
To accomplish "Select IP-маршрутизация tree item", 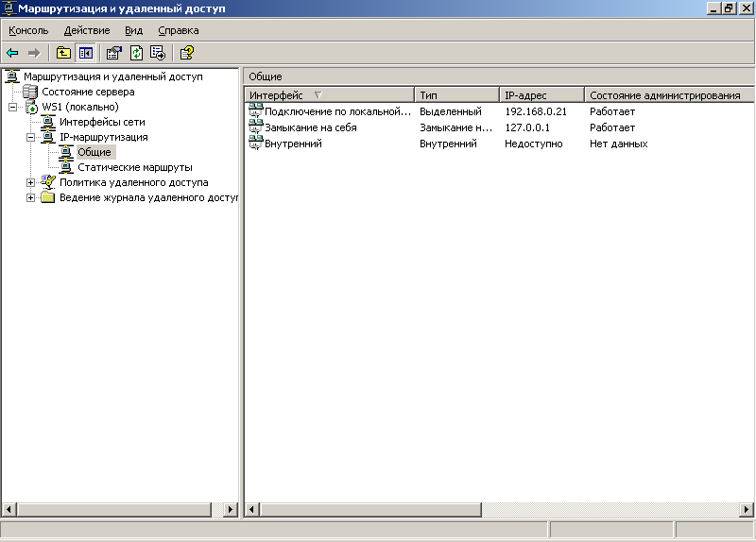I will [104, 137].
